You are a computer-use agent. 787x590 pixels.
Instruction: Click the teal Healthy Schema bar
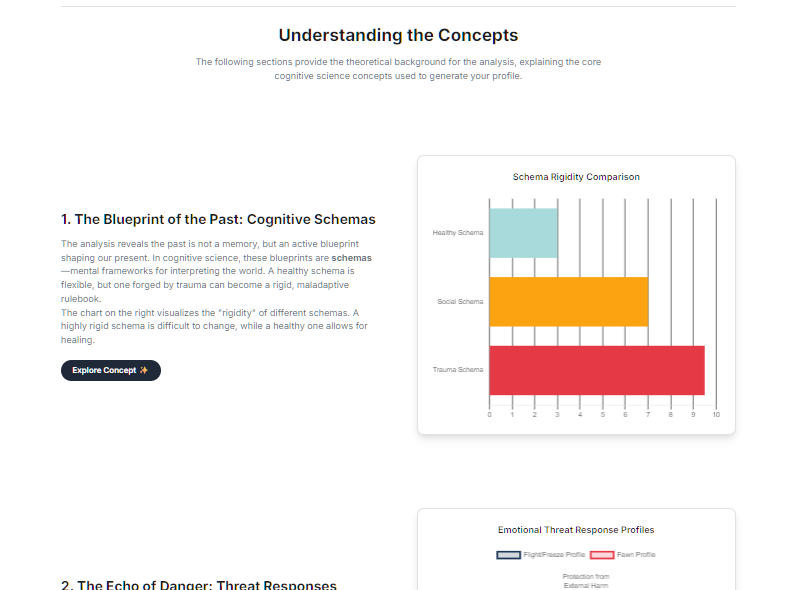tap(523, 233)
